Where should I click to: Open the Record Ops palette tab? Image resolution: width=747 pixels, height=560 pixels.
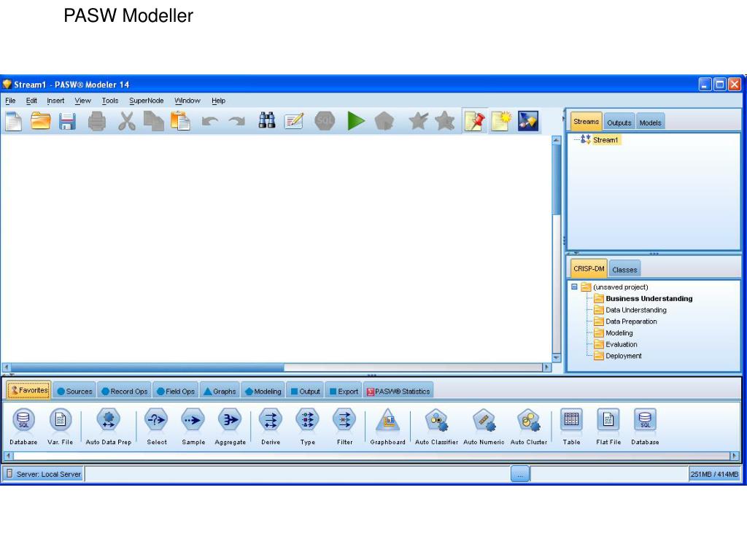tap(124, 392)
